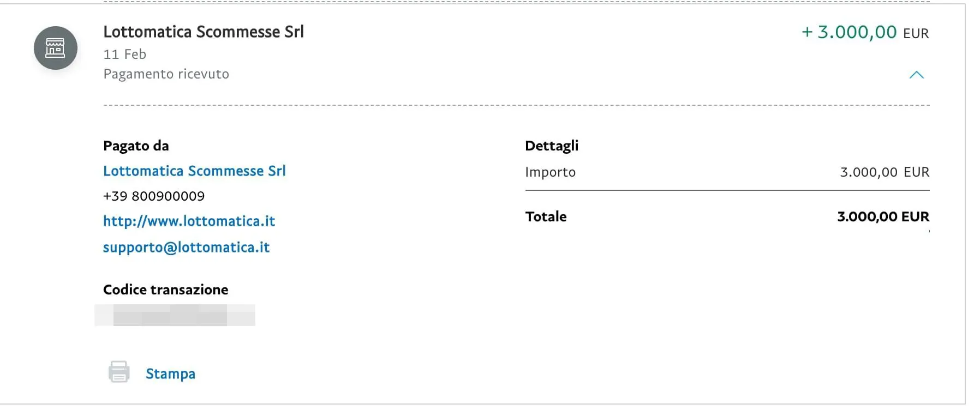Click the Pagato da heading
The height and width of the screenshot is (410, 980).
click(x=136, y=146)
